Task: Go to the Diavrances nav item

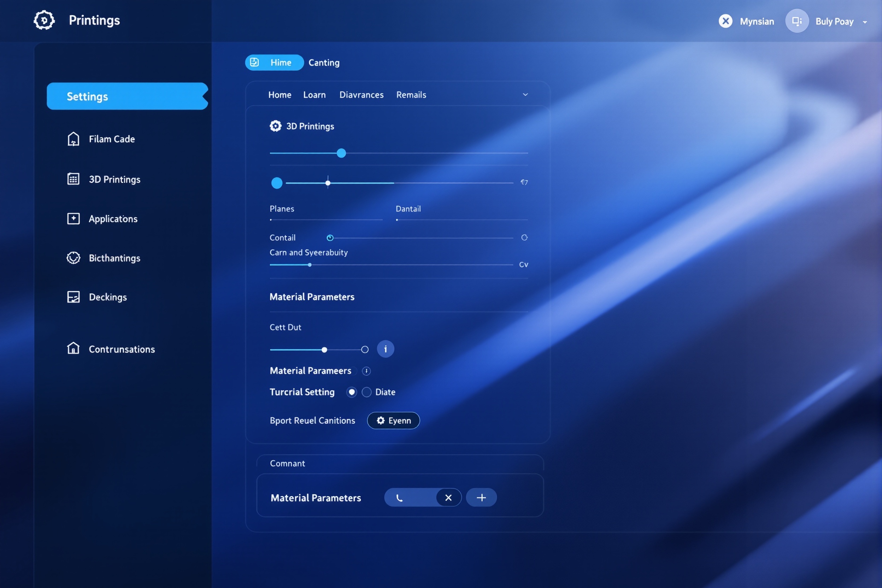Action: 361,95
